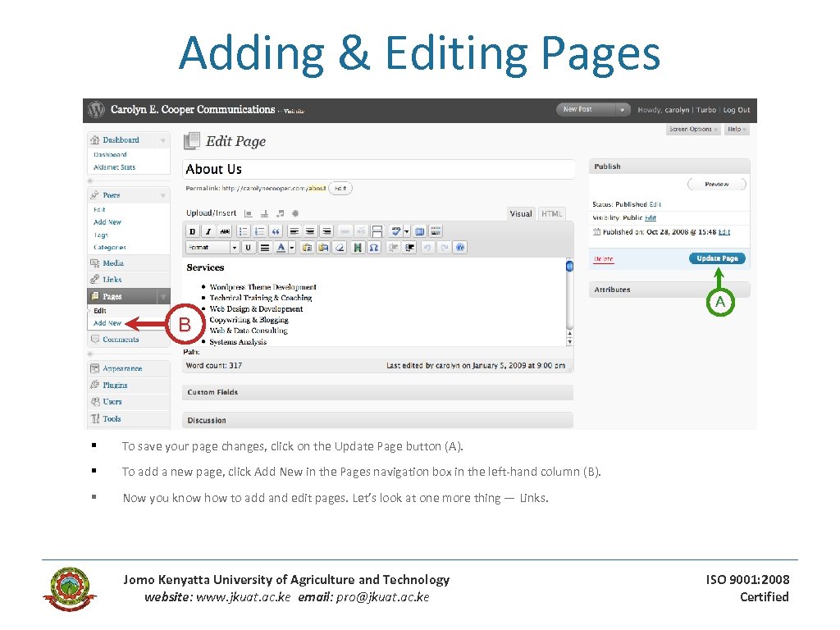
Task: Select the italic formatting icon
Action: pos(208,231)
